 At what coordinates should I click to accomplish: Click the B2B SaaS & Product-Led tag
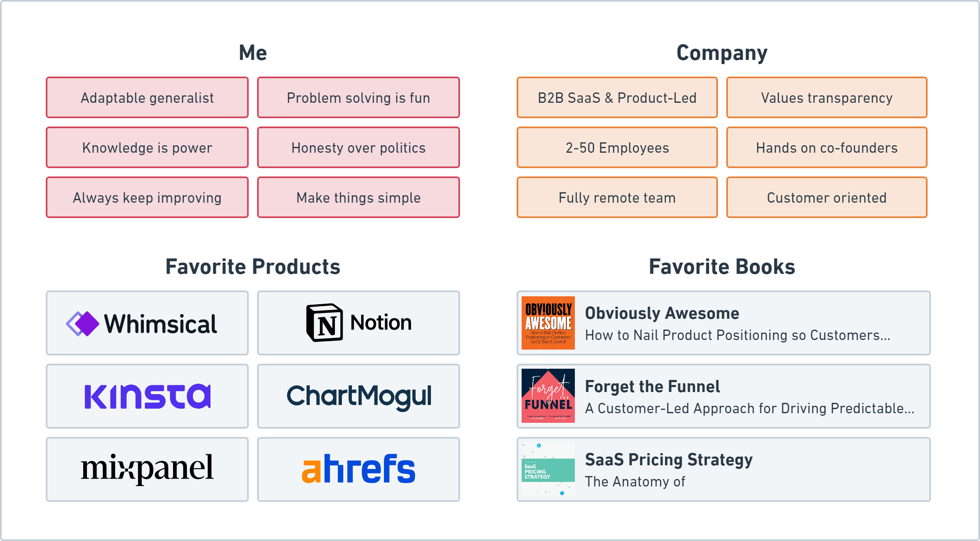[617, 98]
